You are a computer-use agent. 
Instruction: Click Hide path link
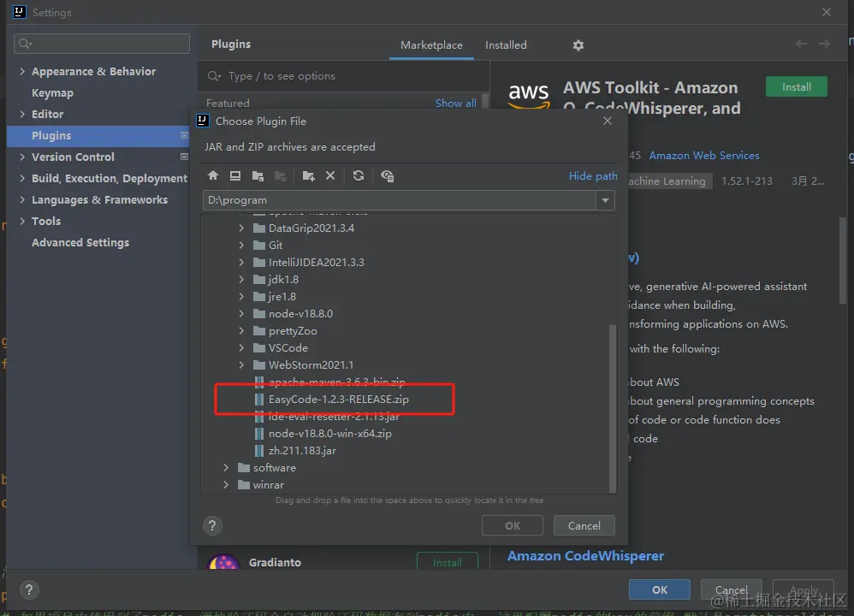pos(593,176)
